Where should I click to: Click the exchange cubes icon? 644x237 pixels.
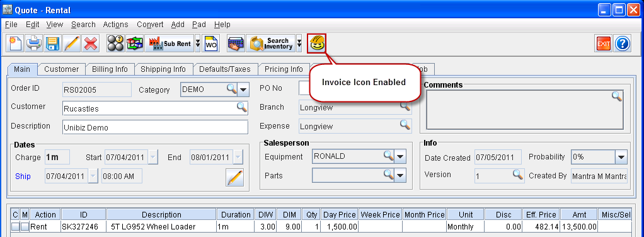tap(134, 43)
